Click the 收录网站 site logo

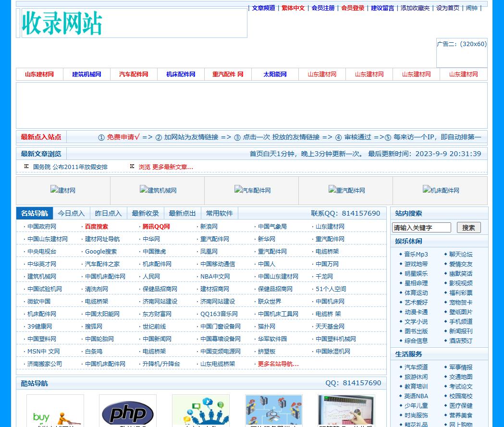pyautogui.click(x=62, y=23)
